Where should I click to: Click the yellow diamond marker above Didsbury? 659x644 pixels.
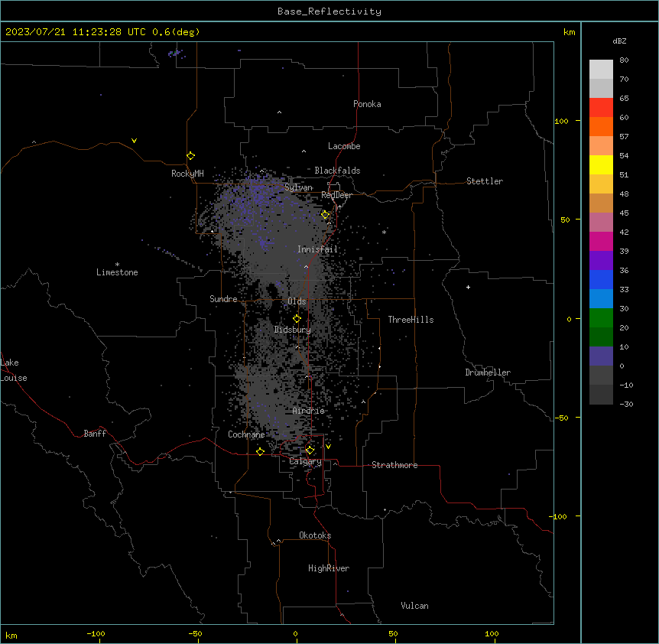[x=297, y=319]
